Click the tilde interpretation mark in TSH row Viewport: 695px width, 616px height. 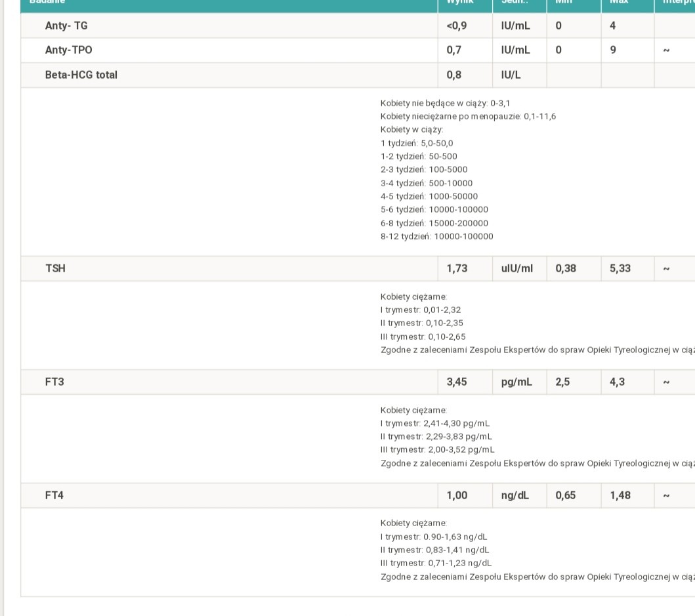(x=666, y=269)
